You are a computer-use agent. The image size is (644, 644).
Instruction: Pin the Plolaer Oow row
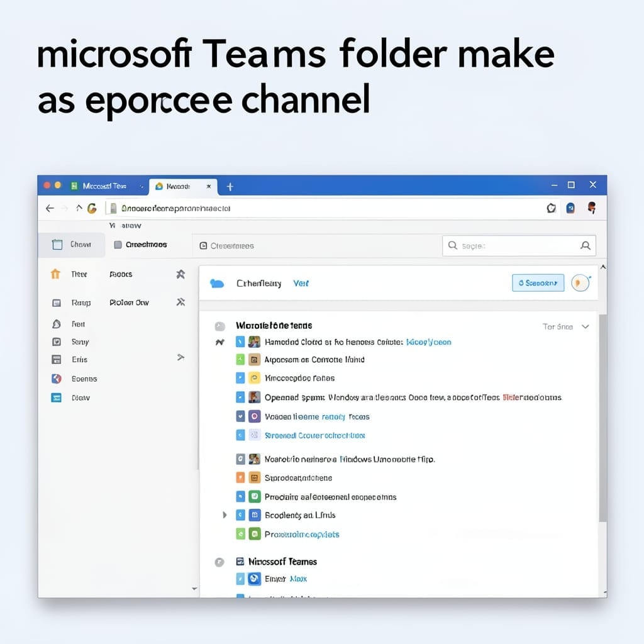pos(180,303)
